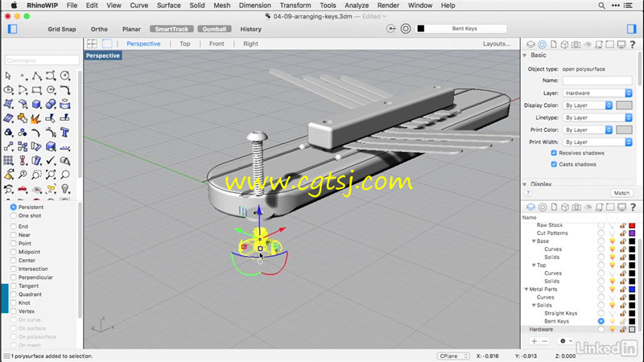Select the Persistent osnap radio button
The width and height of the screenshot is (644, 362).
pyautogui.click(x=14, y=208)
